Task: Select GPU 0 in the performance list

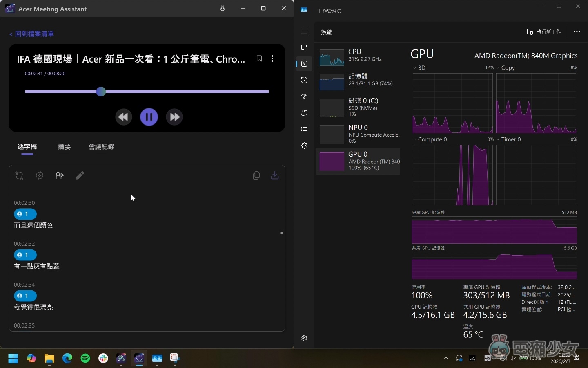Action: (359, 161)
